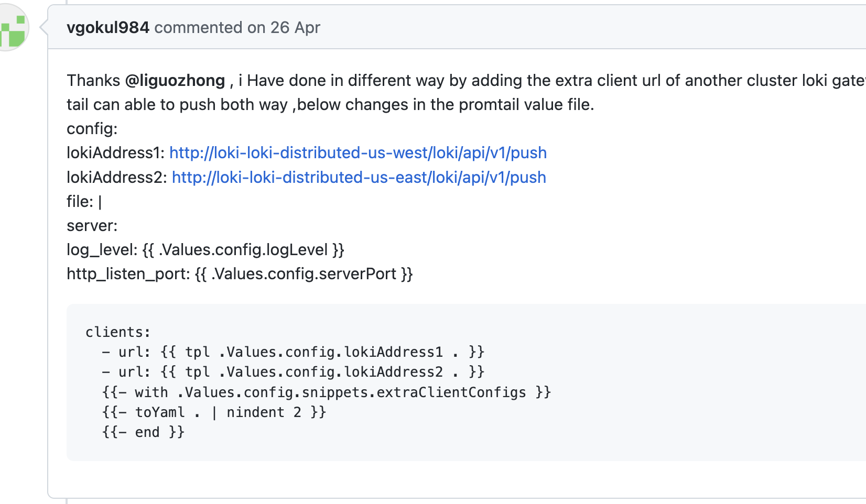The image size is (866, 504).
Task: Click the "lokiAddress2:" label text
Action: [117, 178]
